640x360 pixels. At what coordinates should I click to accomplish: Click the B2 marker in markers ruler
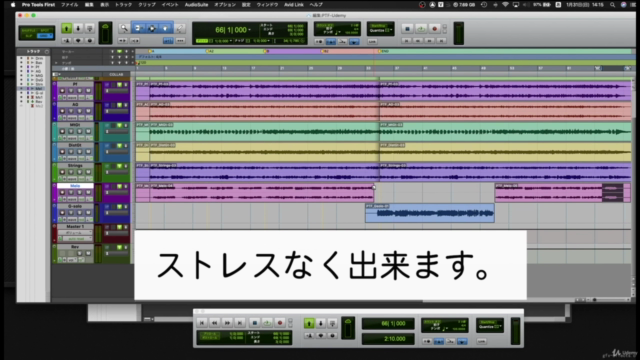pos(325,51)
